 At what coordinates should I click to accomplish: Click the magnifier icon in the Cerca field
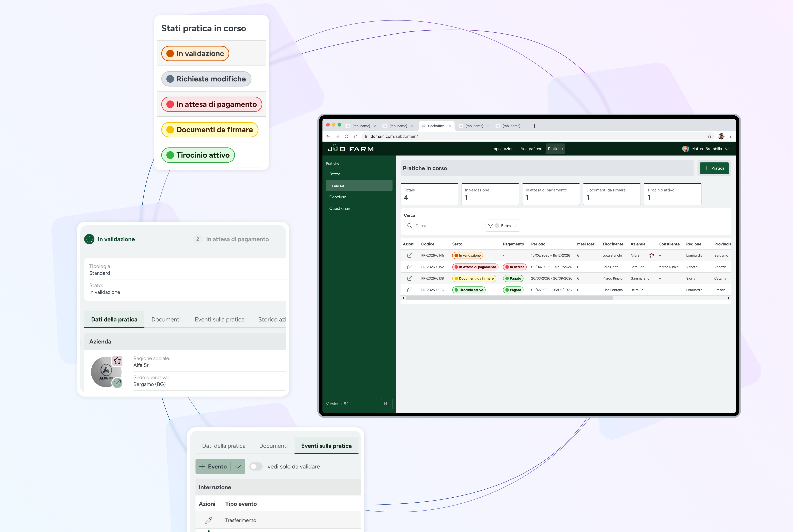pyautogui.click(x=410, y=226)
